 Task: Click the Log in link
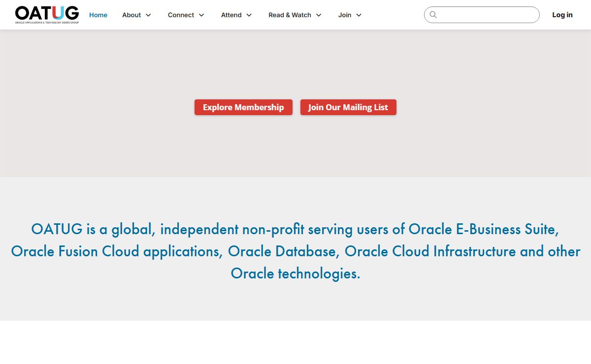[562, 15]
